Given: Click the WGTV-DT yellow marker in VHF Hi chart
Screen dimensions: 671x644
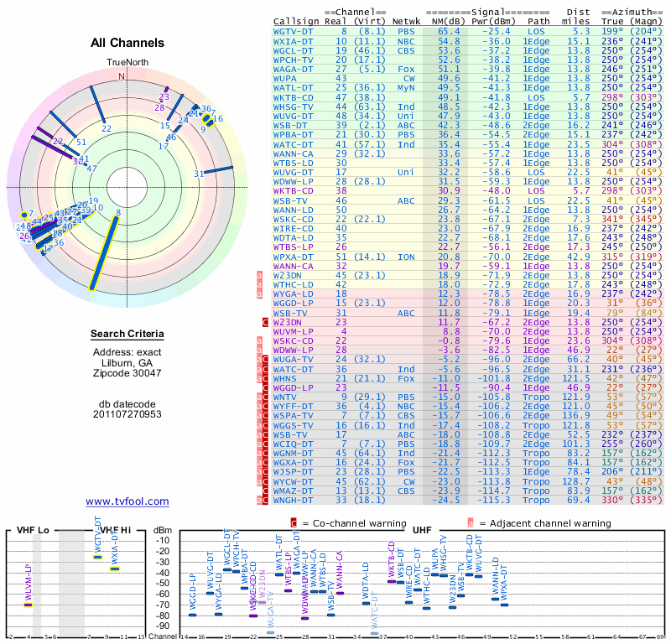Looking at the screenshot, I should [98, 557].
